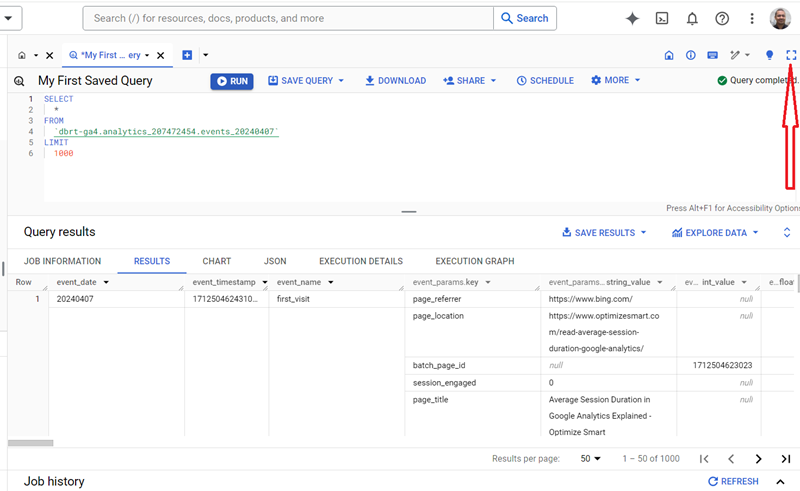Viewport: 800px width, 491px height.
Task: Open the JSON tab
Action: (275, 261)
